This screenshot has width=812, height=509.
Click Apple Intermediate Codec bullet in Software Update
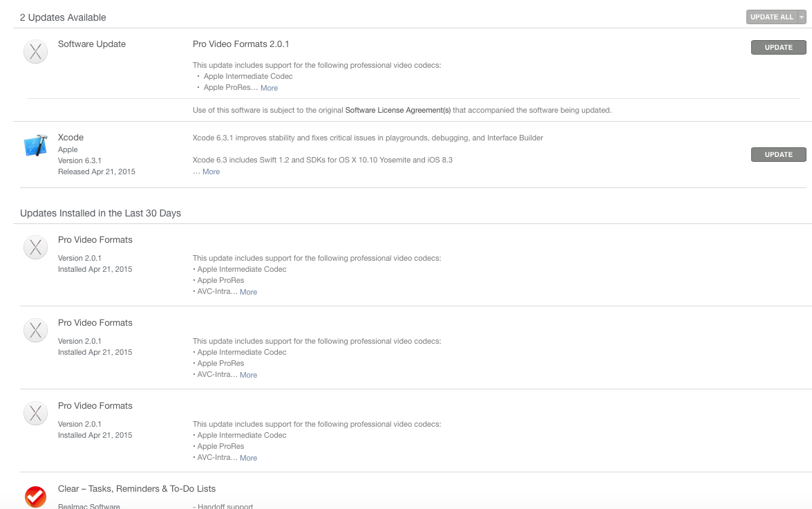coord(248,76)
